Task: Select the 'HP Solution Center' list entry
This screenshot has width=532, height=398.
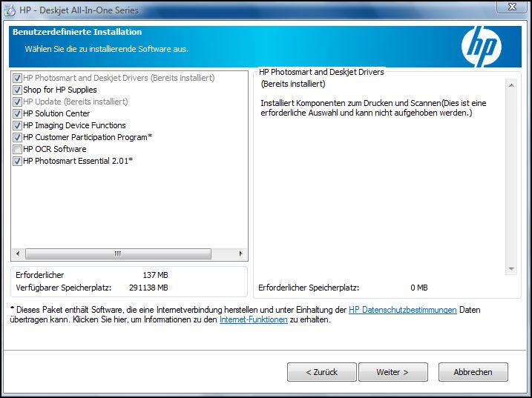Action: point(56,113)
